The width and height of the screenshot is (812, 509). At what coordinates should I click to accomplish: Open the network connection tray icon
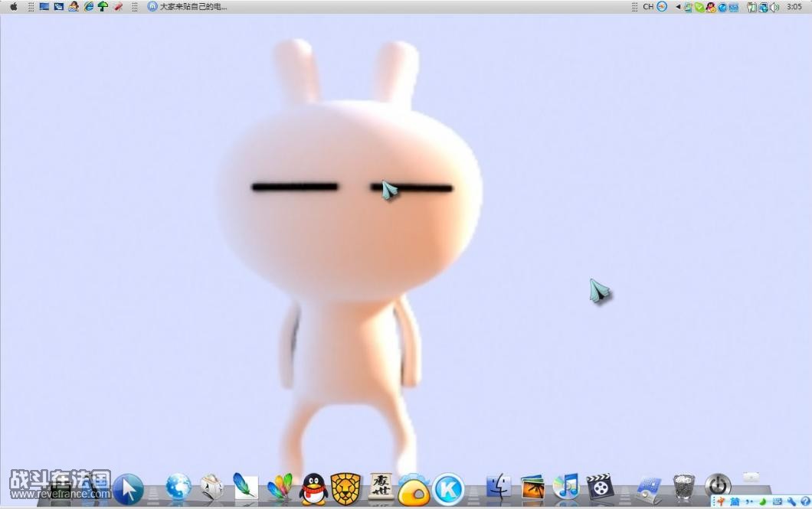763,7
